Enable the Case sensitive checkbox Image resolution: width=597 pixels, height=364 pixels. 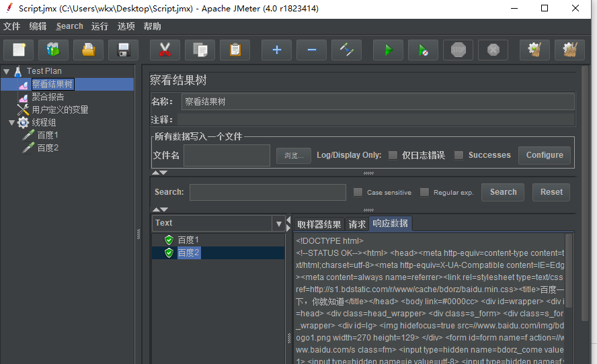pos(358,192)
